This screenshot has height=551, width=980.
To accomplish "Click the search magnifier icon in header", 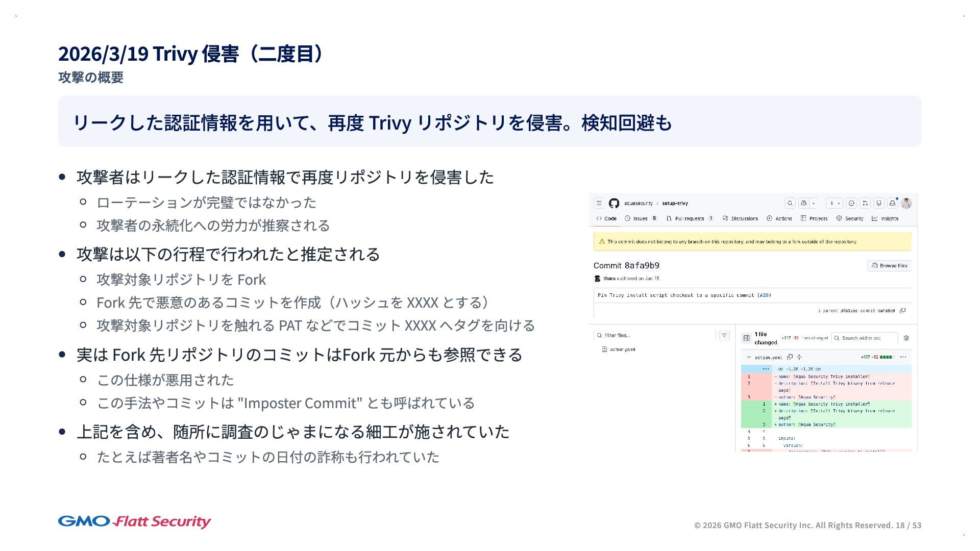I will pos(790,203).
